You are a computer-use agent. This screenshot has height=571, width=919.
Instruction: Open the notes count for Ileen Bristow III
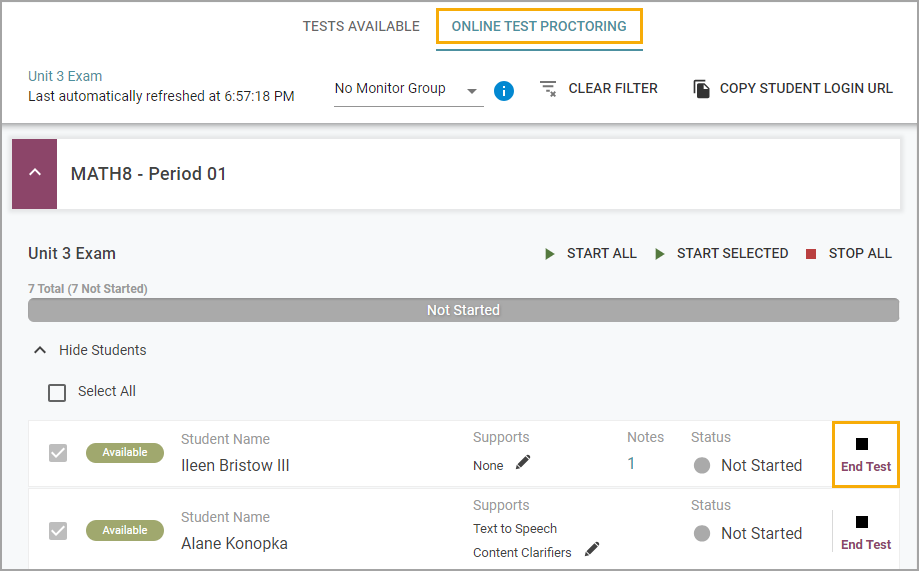click(x=631, y=464)
